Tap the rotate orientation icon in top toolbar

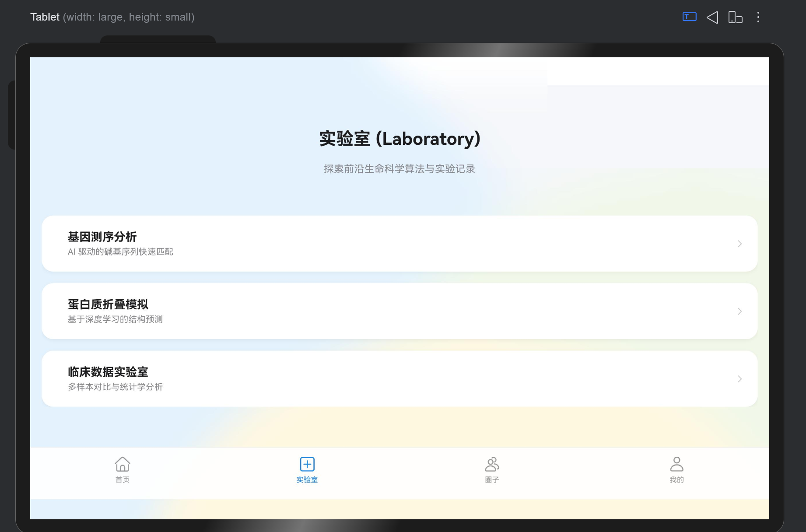(x=735, y=17)
